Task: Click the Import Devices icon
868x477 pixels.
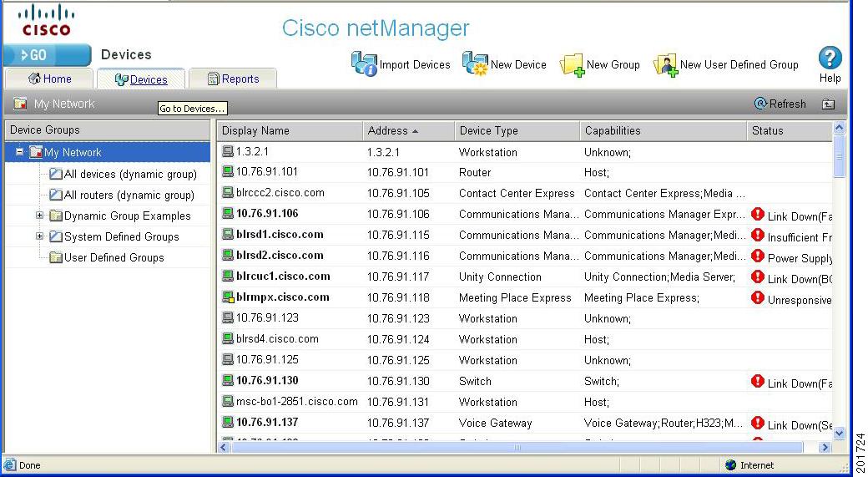Action: tap(364, 63)
